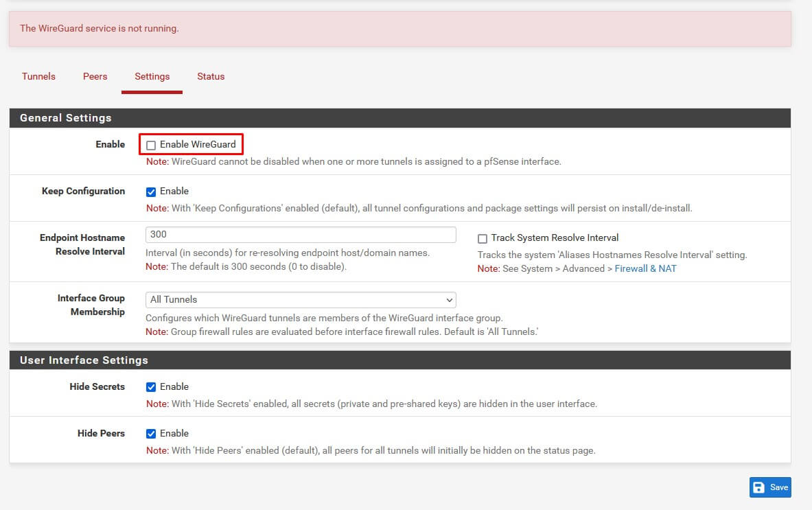The width and height of the screenshot is (812, 510).
Task: Open the Tunnels tab
Action: point(39,77)
